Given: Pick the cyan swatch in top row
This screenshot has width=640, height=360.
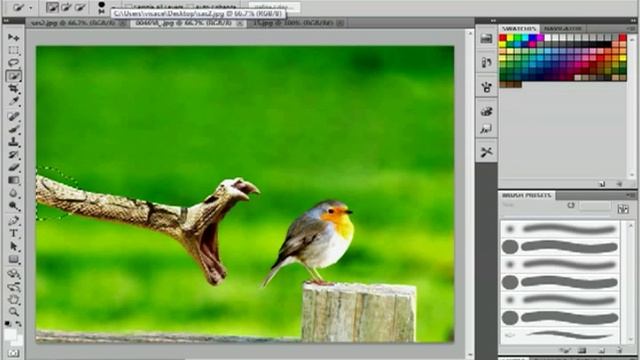Looking at the screenshot, I should [525, 38].
